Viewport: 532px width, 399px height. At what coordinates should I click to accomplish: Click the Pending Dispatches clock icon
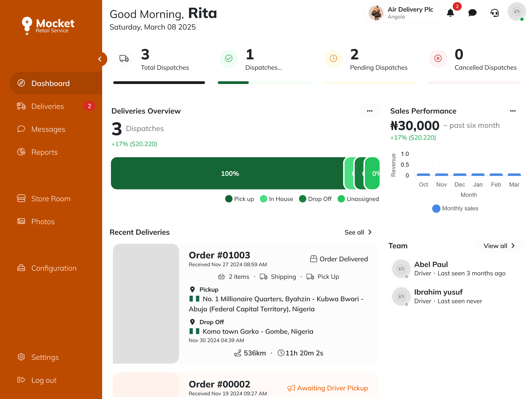click(333, 59)
